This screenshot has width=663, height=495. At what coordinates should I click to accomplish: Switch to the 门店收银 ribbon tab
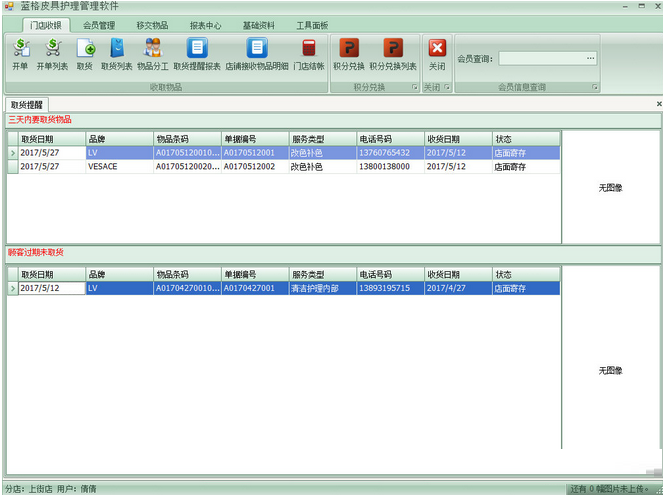(x=46, y=25)
